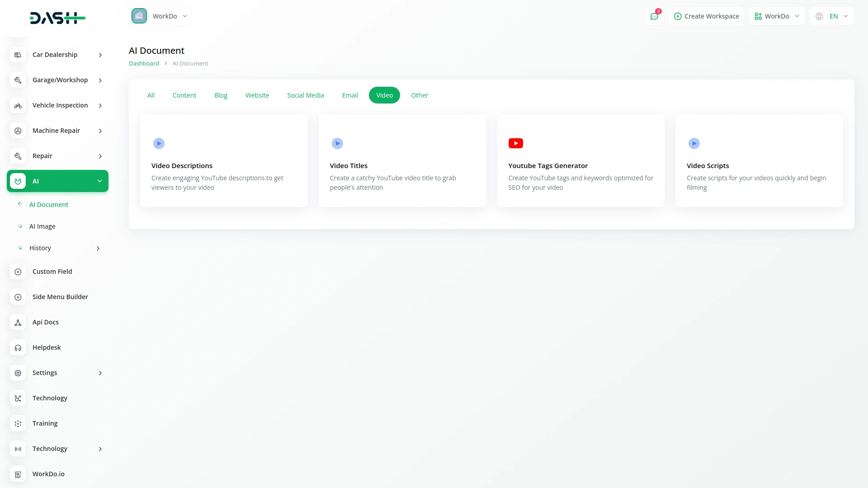Click the Vehicle Inspection motorcycle icon
Screen dimensions: 868x488
(18, 105)
